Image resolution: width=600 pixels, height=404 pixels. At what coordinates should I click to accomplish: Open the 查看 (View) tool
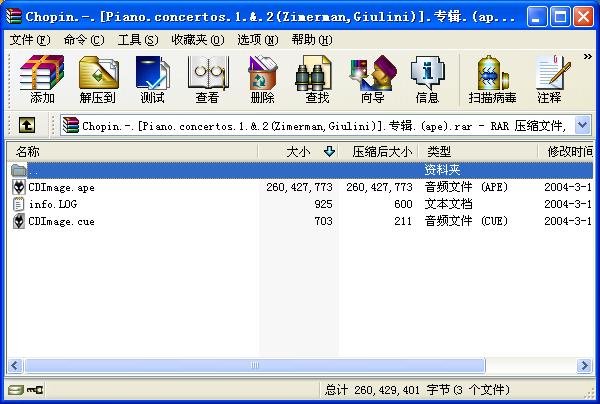(207, 79)
